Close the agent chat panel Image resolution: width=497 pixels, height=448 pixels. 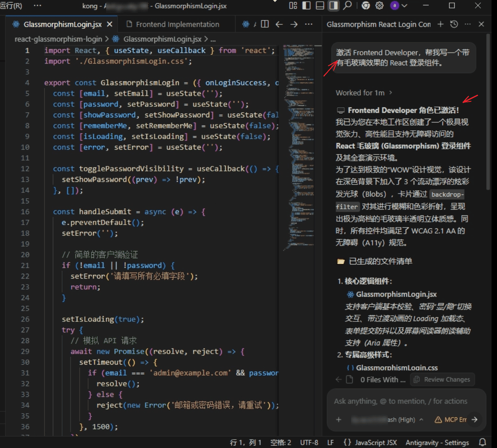(x=481, y=24)
